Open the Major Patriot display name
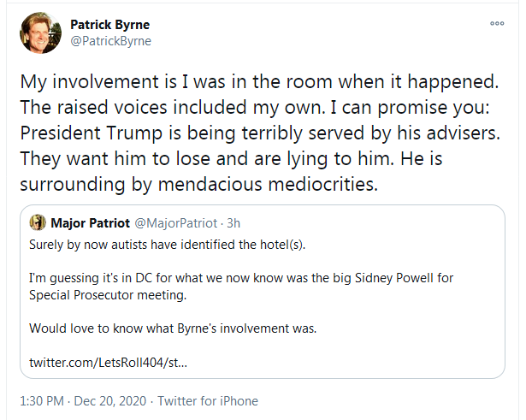526x420 pixels. click(x=88, y=223)
